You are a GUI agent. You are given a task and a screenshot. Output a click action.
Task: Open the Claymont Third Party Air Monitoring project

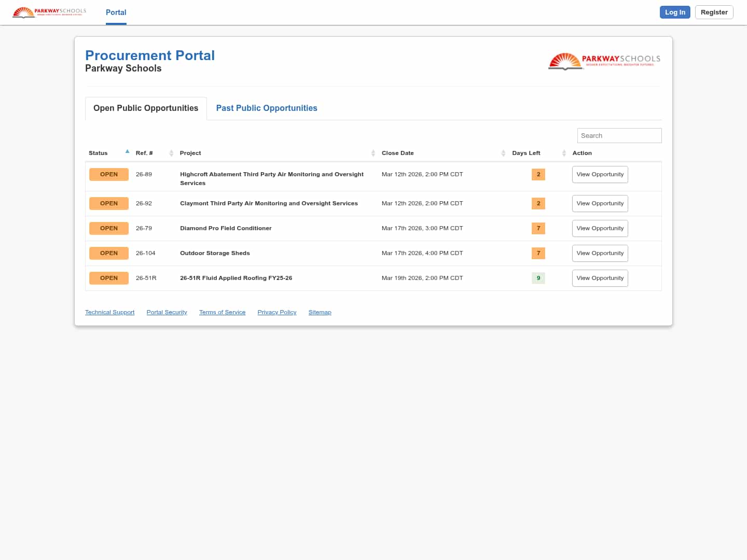tap(269, 203)
